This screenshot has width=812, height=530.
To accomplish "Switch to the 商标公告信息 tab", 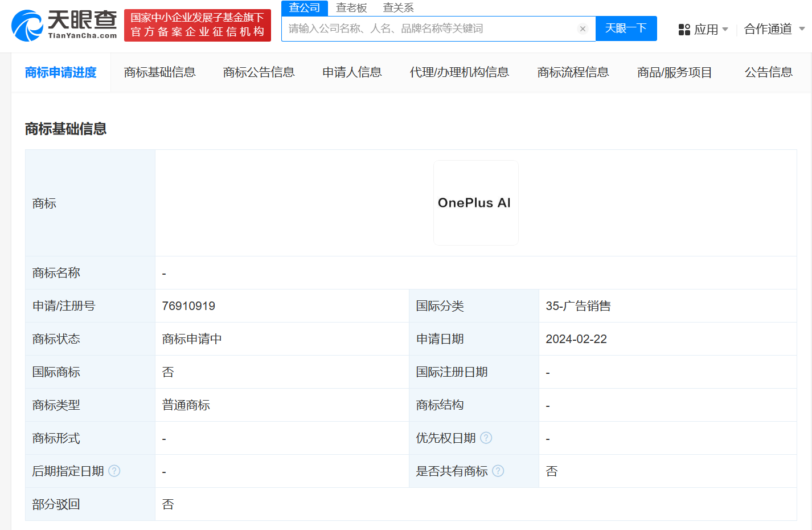I will (259, 72).
